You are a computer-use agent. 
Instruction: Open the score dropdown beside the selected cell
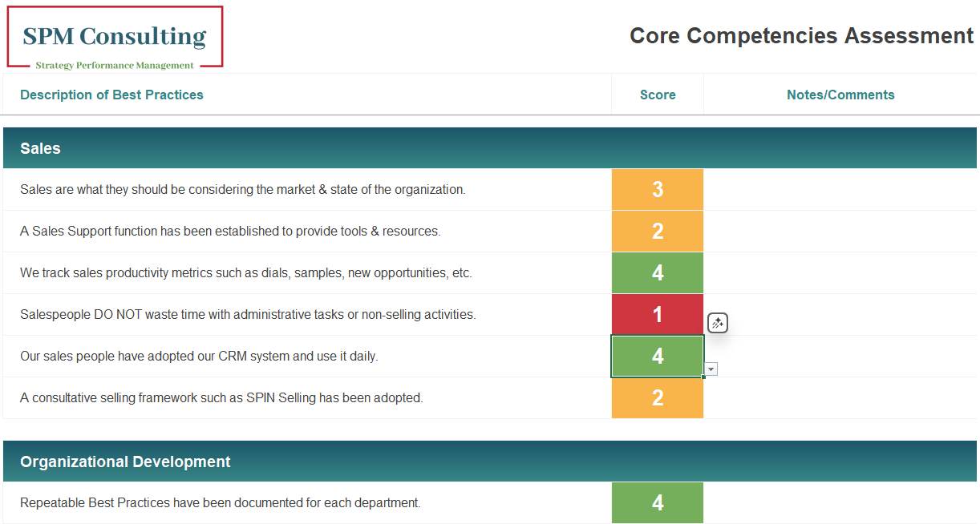click(x=711, y=369)
